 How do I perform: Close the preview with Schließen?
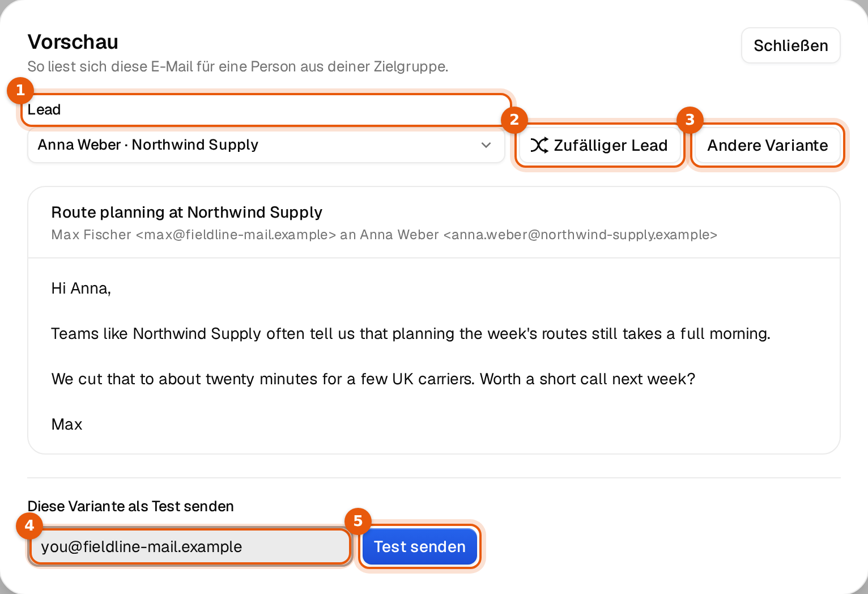[790, 45]
